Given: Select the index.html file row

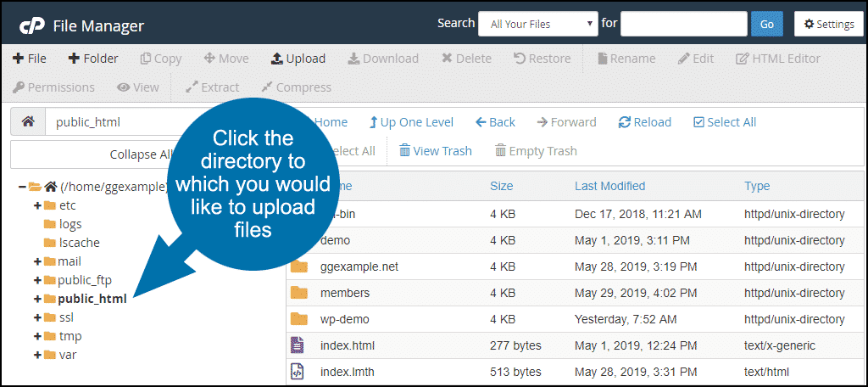Looking at the screenshot, I should click(348, 345).
